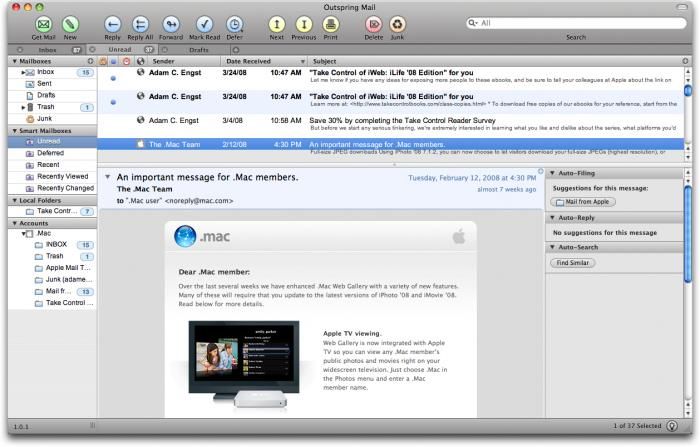Open the Mail fr... folder with 13
Viewport: 700px width, 447px height.
pyautogui.click(x=53, y=291)
